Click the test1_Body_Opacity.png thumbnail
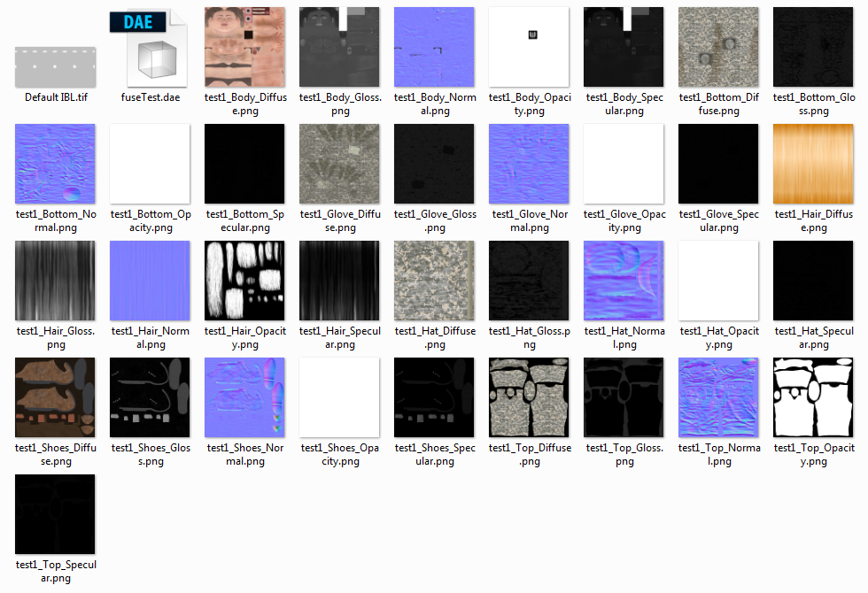Screen dimensions: 868x593 click(529, 47)
